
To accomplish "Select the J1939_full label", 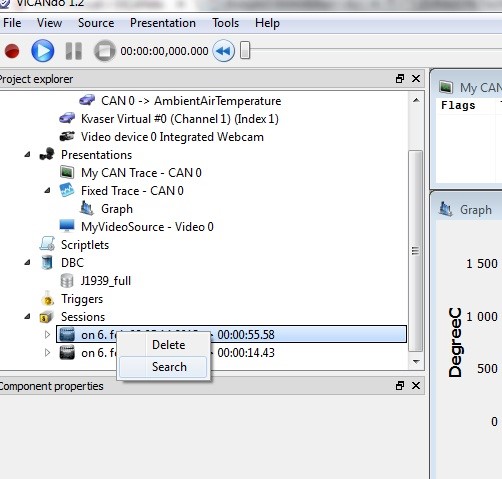I will [106, 281].
